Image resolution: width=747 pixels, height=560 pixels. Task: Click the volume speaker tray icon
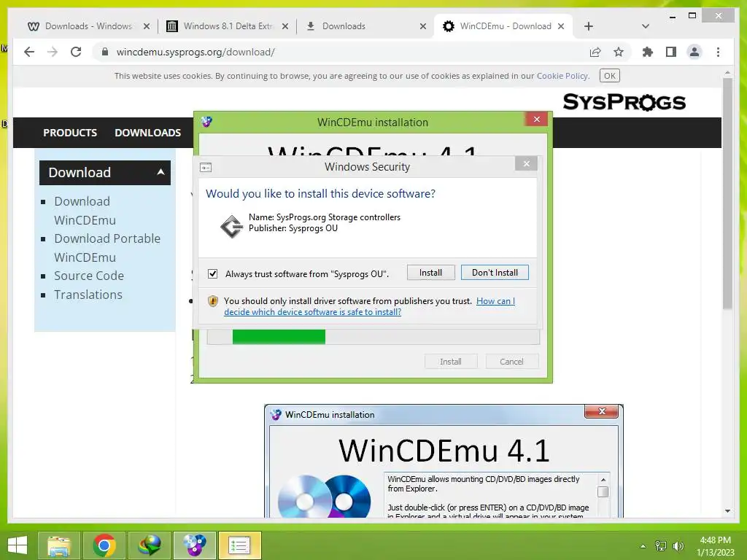coord(678,546)
